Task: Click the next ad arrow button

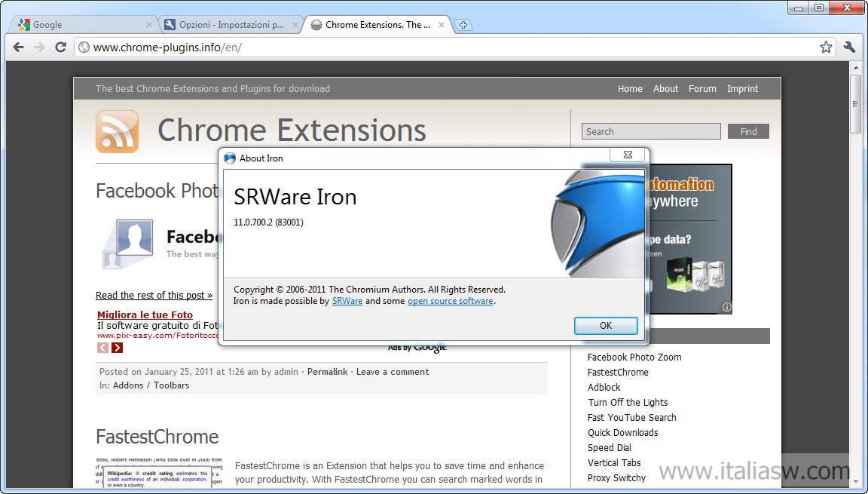Action: (117, 347)
